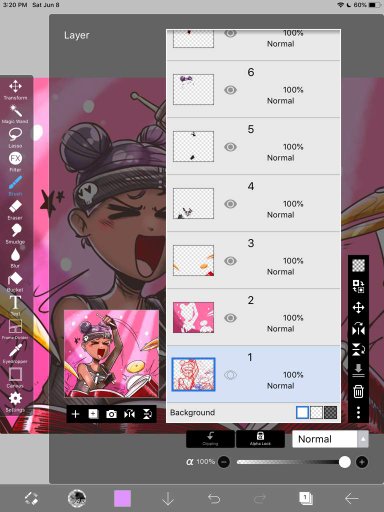
Task: Expand the three-dots layer options menu
Action: pyautogui.click(x=358, y=412)
